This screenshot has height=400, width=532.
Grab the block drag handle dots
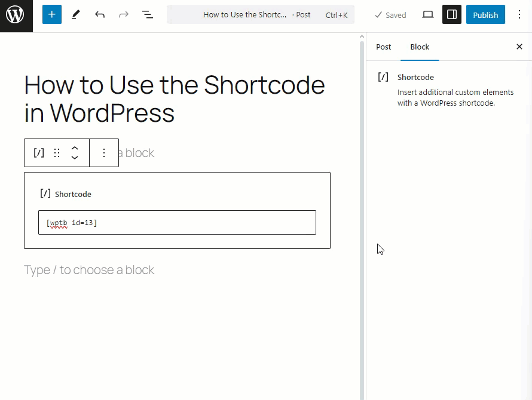point(57,153)
